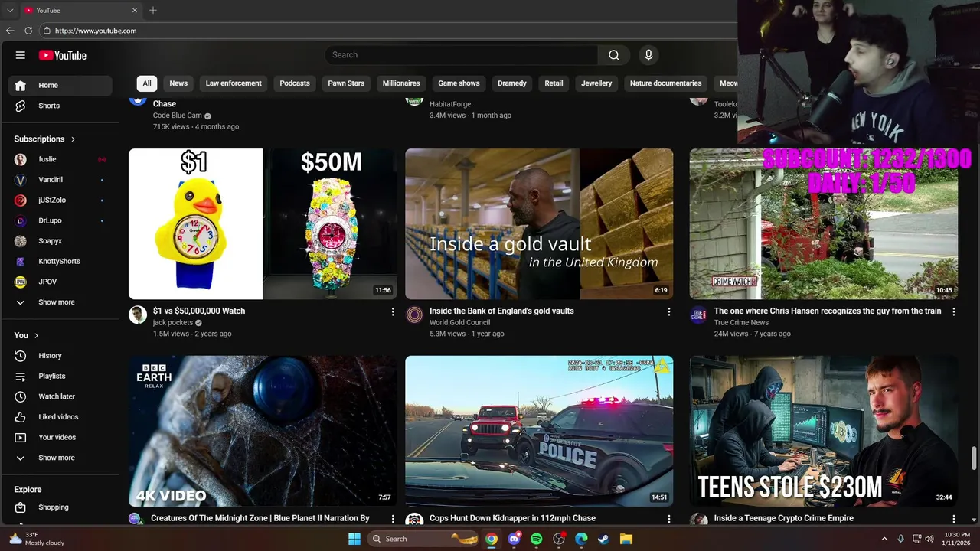Open Discord from the taskbar
The width and height of the screenshot is (980, 551).
pos(514,539)
